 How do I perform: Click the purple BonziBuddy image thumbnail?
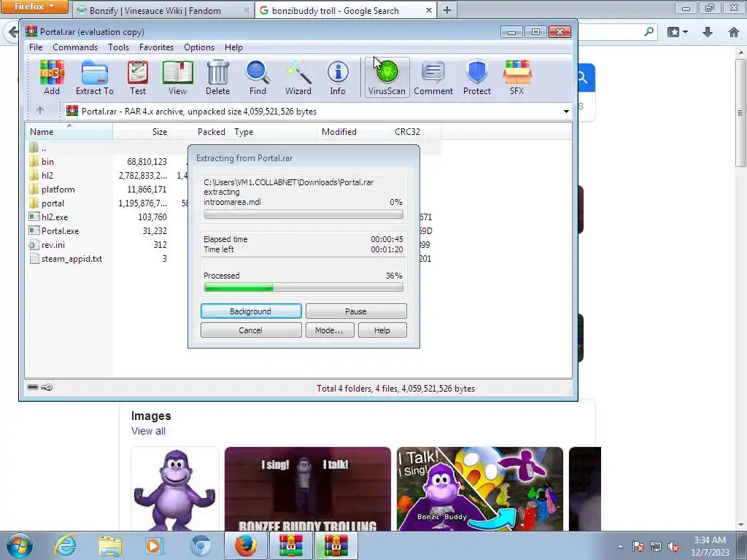coord(175,489)
